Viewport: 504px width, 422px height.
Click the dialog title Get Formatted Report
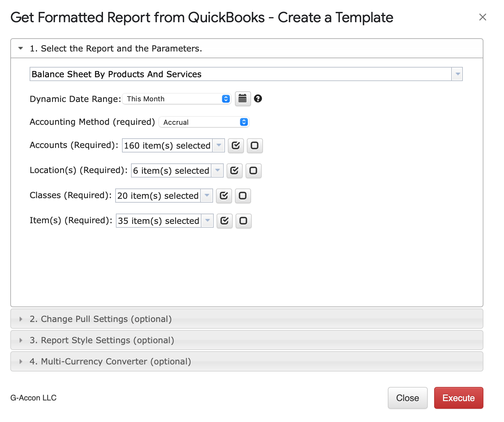pyautogui.click(x=202, y=17)
